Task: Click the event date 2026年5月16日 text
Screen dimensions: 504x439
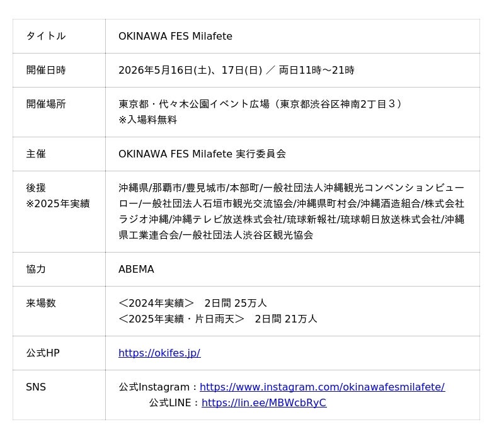Action: tap(156, 70)
